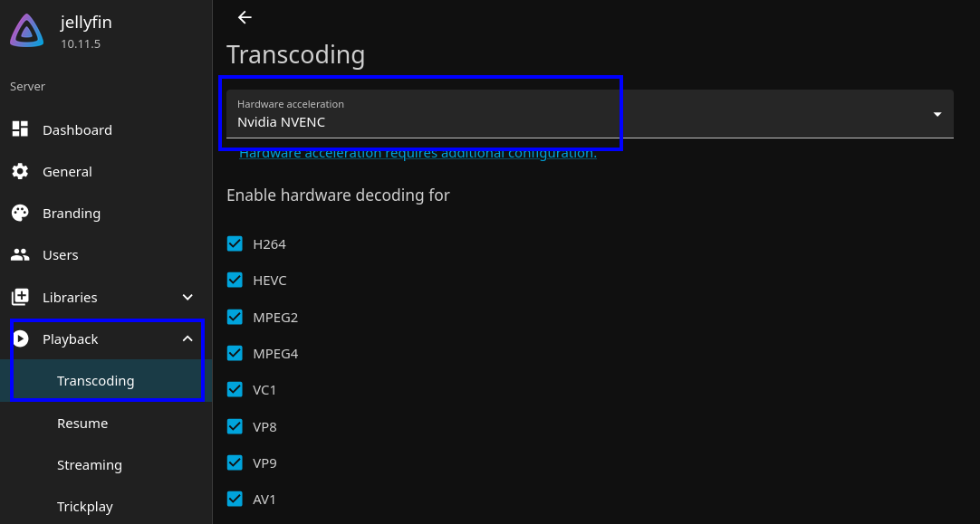
Task: Open the Hardware acceleration dropdown
Action: point(589,114)
